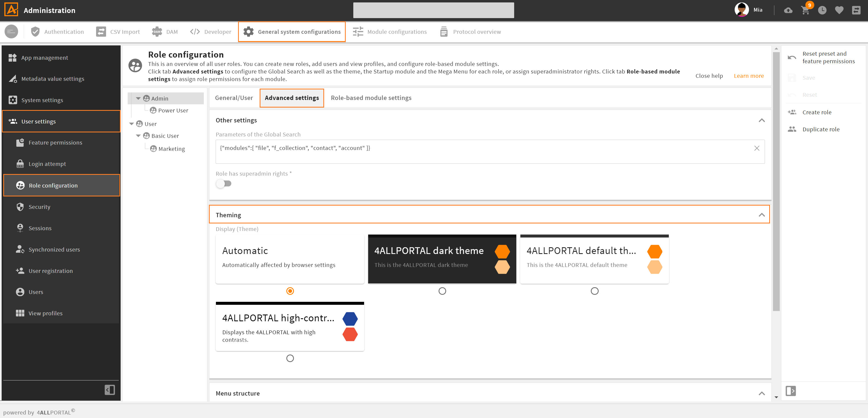Click the Sessions icon in sidebar
This screenshot has width=868, height=418.
(20, 228)
